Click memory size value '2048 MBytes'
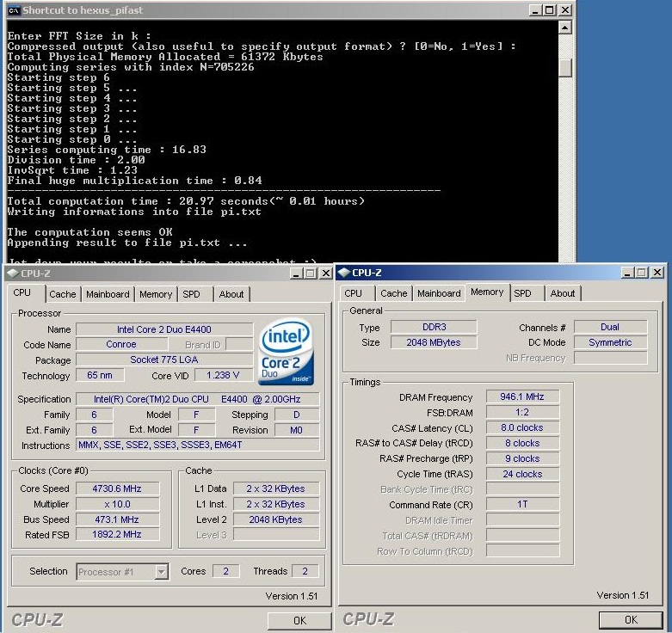This screenshot has width=672, height=633. tap(434, 342)
